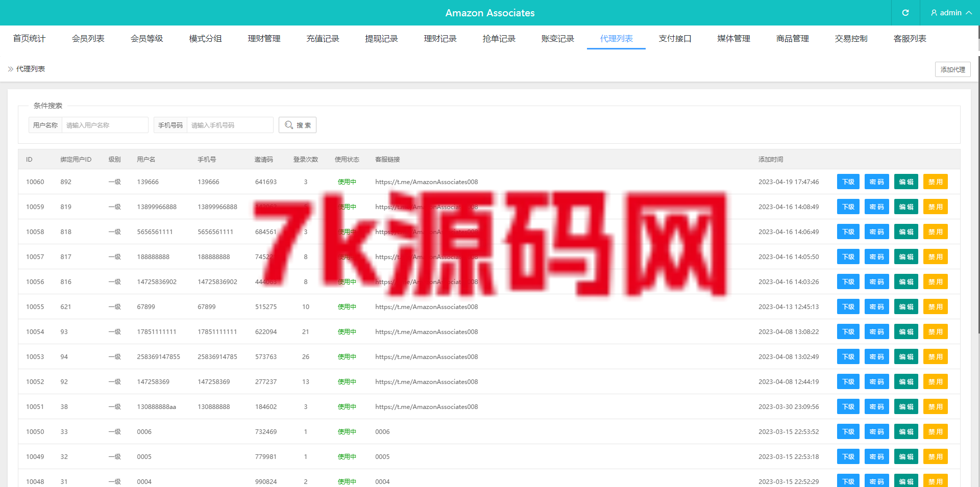The image size is (980, 487).
Task: Click 下级 for agent ID 10057
Action: (848, 257)
